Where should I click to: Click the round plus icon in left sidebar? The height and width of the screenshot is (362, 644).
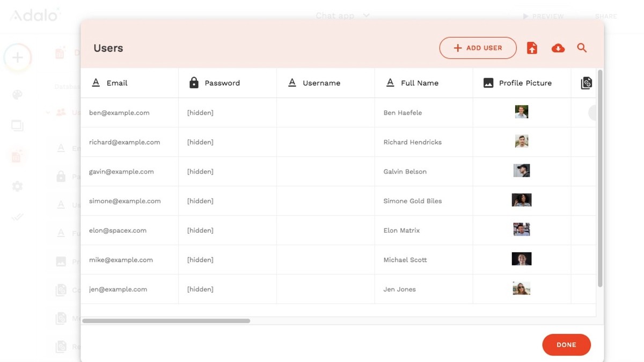coord(18,58)
